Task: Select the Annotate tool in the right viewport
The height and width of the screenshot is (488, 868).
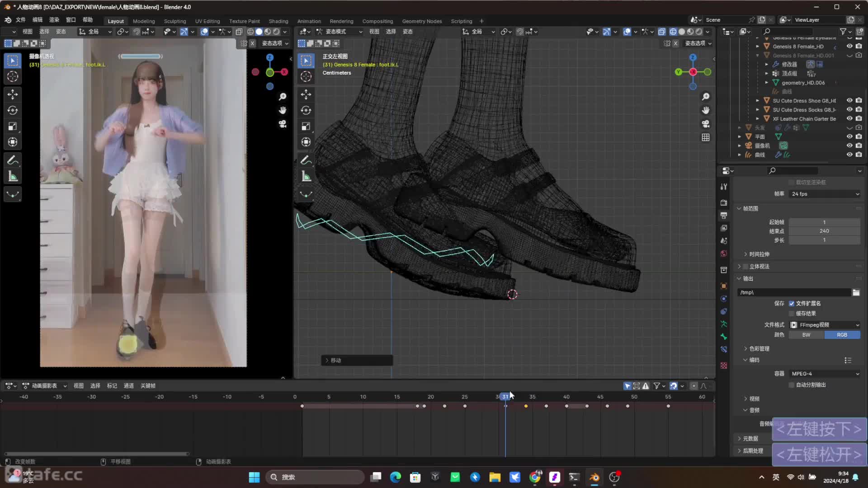Action: pos(306,160)
